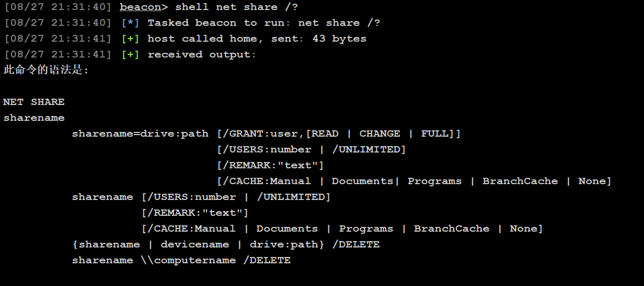Click the Chinese syntax line '此命令的语法是:'

pyautogui.click(x=46, y=70)
